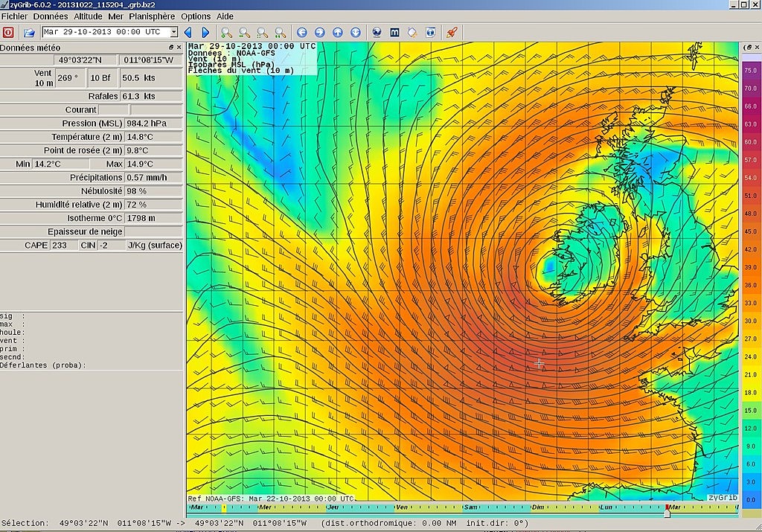Move map right with blue arrow

(x=320, y=33)
